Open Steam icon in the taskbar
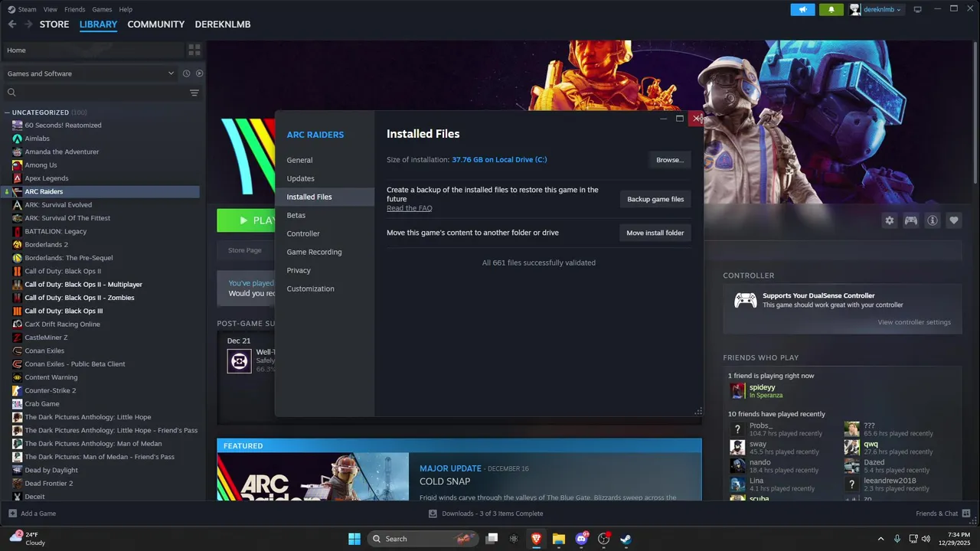Image resolution: width=980 pixels, height=551 pixels. pyautogui.click(x=626, y=539)
